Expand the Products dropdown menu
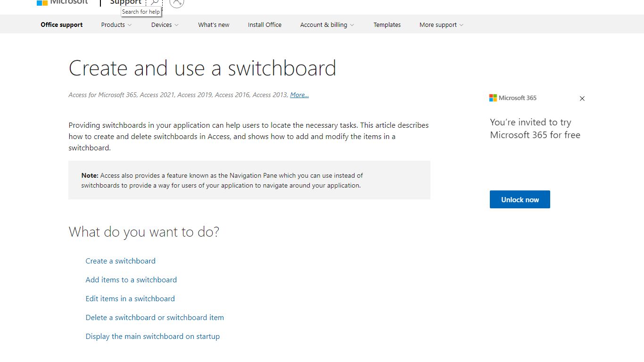The height and width of the screenshot is (362, 644). (116, 25)
